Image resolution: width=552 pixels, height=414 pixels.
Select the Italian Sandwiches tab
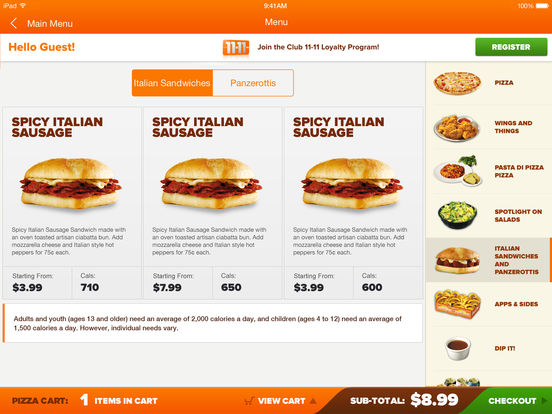172,83
